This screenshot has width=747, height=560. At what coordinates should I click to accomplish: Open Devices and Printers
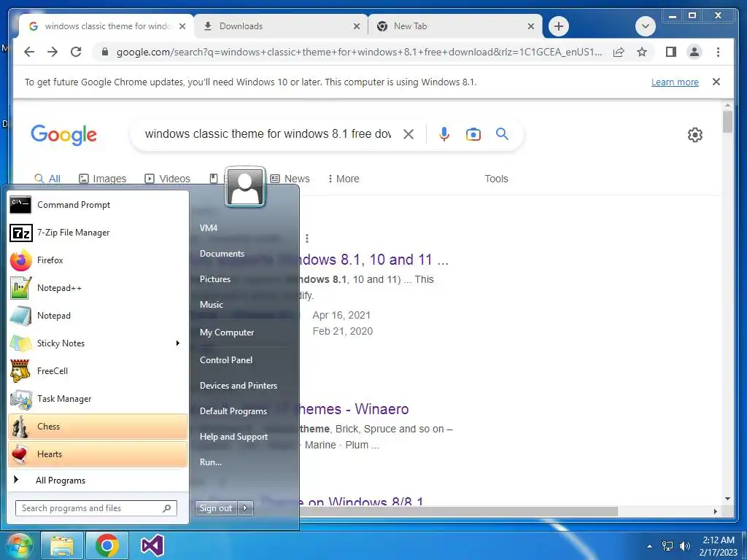click(x=239, y=386)
